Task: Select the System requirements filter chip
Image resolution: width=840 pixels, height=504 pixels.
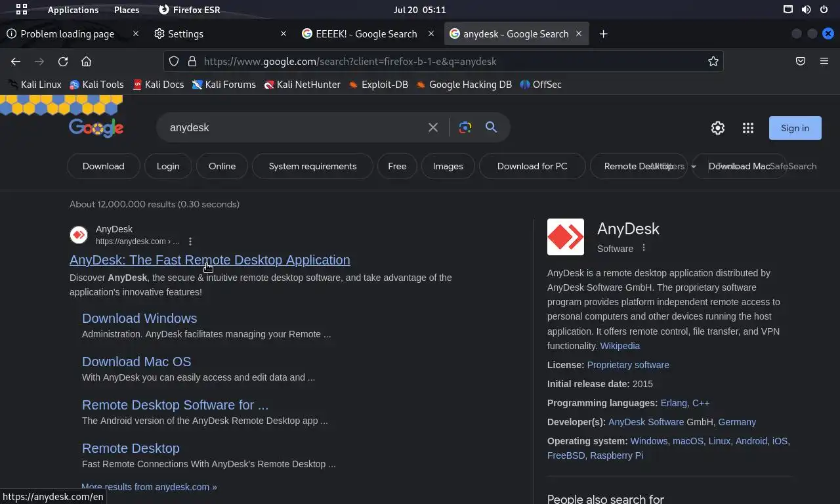Action: pos(312,166)
